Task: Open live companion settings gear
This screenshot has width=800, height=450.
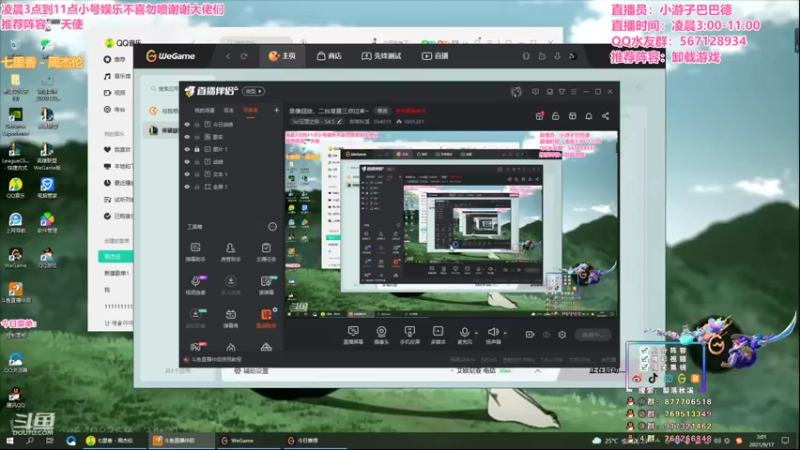Action: pyautogui.click(x=562, y=335)
